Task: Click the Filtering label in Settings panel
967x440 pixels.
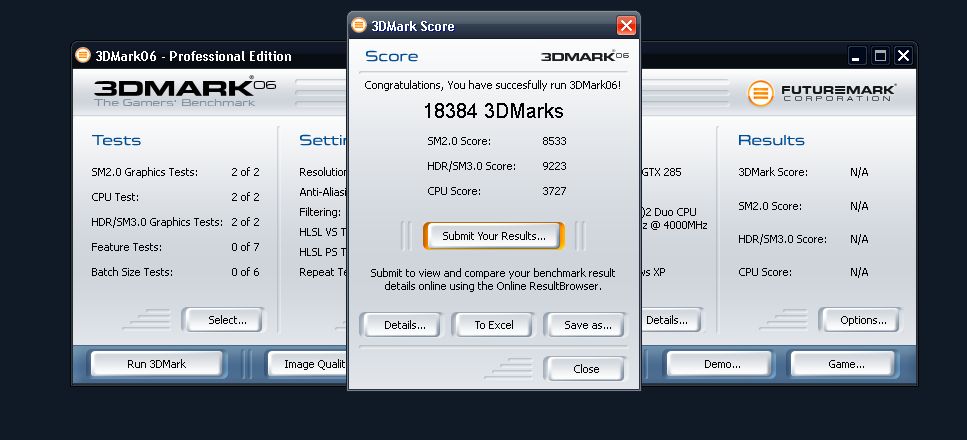Action: (320, 212)
